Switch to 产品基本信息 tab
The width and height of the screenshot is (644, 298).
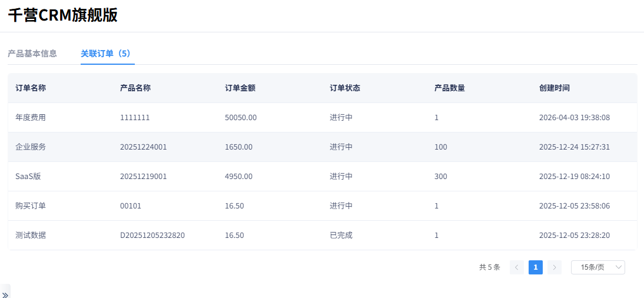coord(32,54)
